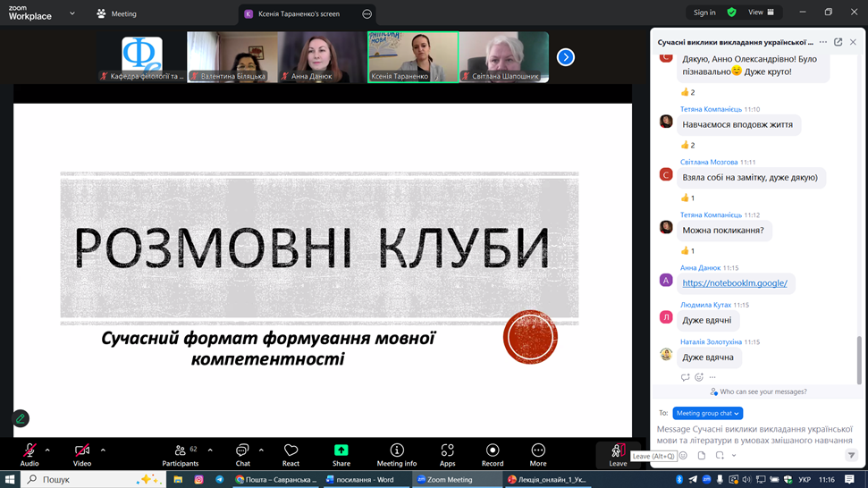Image resolution: width=868 pixels, height=488 pixels.
Task: Unmute microphone with Audio button
Action: tap(29, 454)
